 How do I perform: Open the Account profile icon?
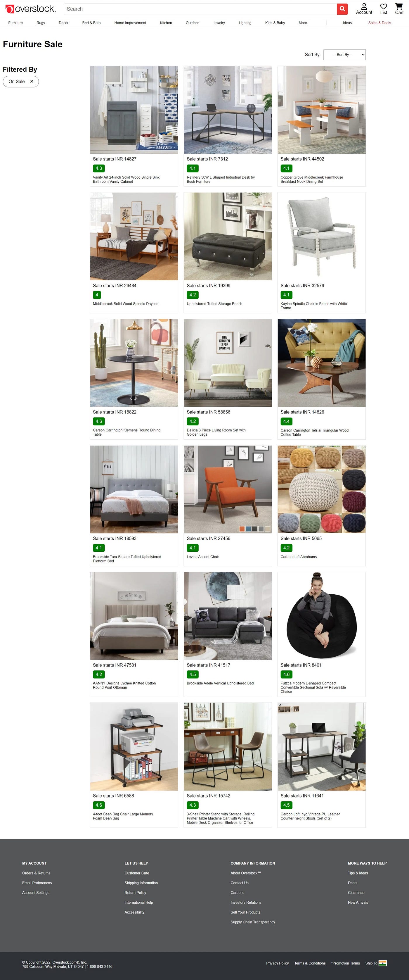click(x=364, y=9)
